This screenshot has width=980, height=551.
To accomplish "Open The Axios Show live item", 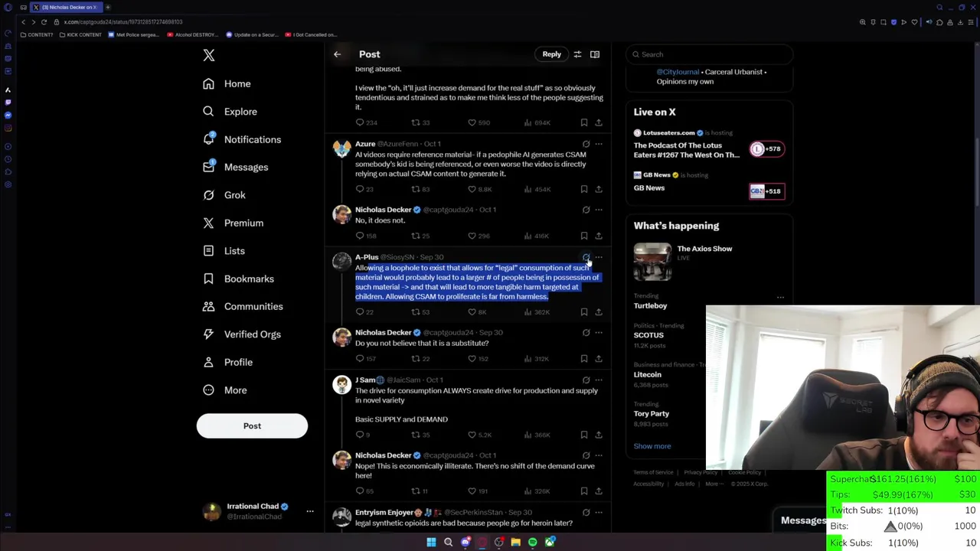I will [x=709, y=262].
